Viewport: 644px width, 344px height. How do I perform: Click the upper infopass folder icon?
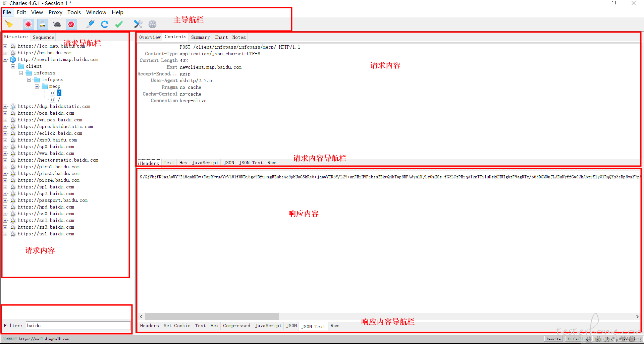pyautogui.click(x=29, y=73)
